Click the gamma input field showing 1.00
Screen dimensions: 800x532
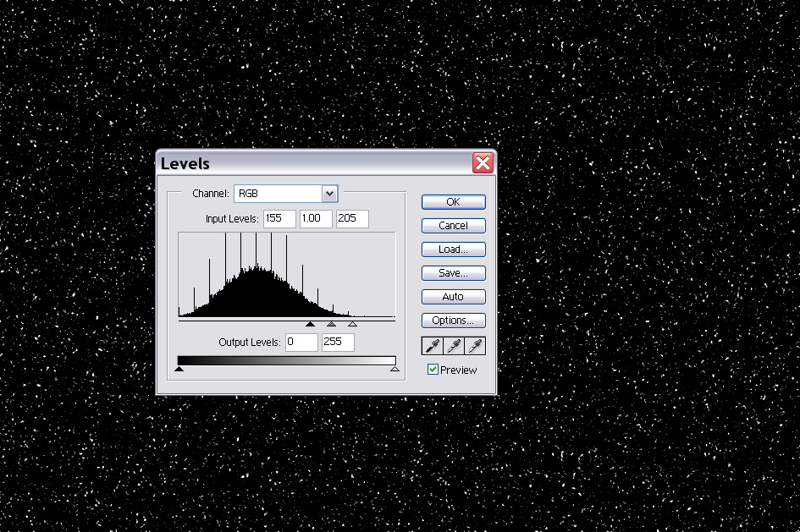(316, 218)
